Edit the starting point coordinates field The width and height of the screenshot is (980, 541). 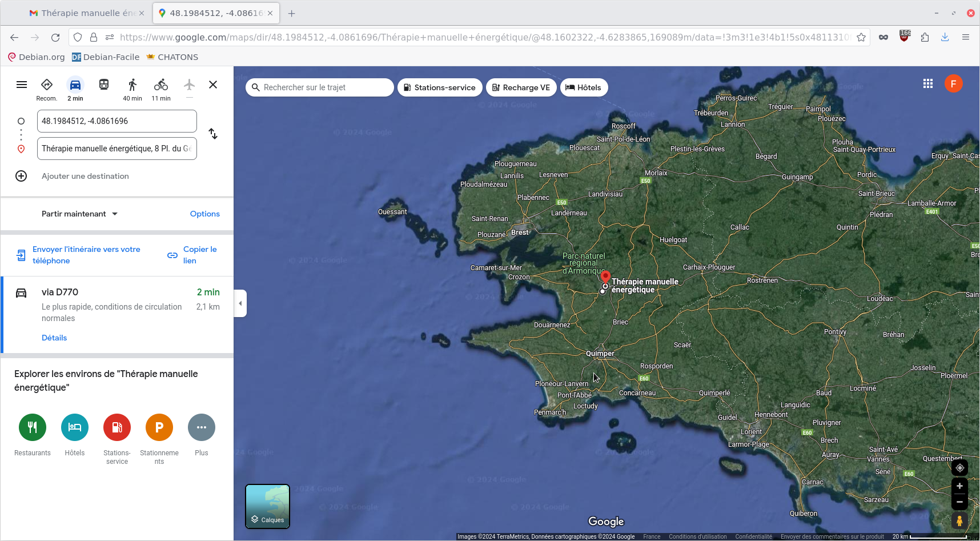(117, 121)
